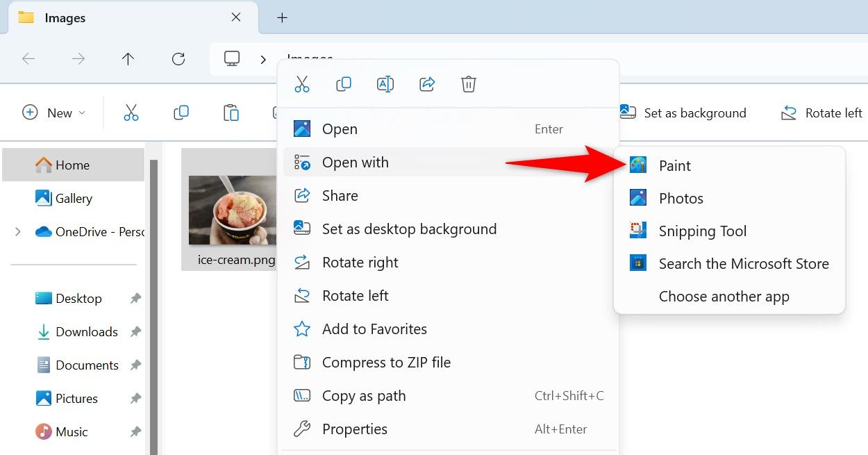
Task: Select OneDrive - Personal in sidebar
Action: click(x=90, y=231)
